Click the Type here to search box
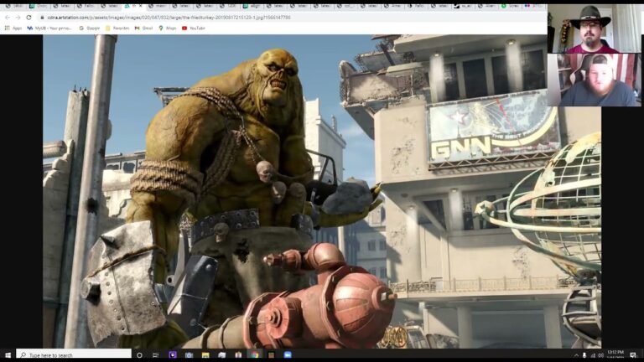 click(74, 355)
